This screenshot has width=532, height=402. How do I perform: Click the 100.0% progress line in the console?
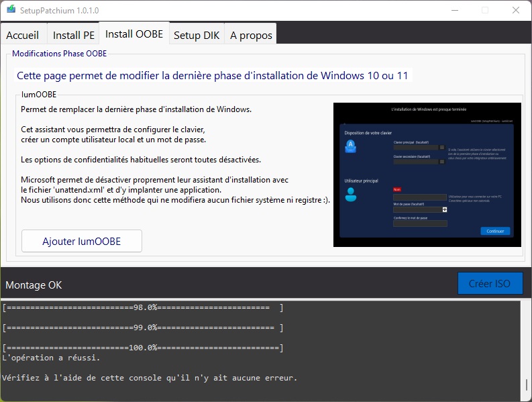pyautogui.click(x=142, y=348)
